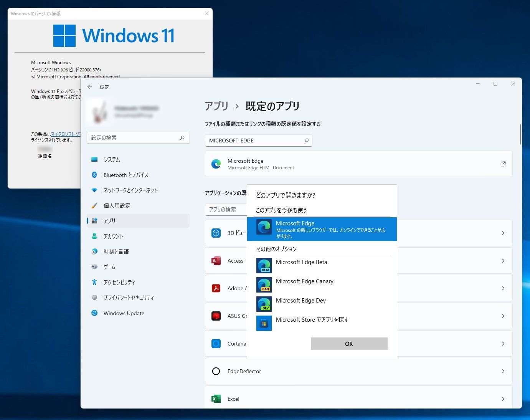Screen dimensions: 530x420
Task: Click the Microsoft Edge HTML Document entry
Action: coord(358,164)
